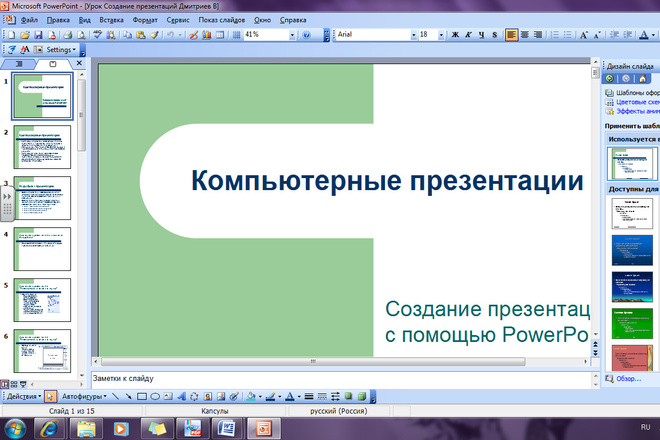Insert a chart using the chart icon
Screen dimensions: 660x440
tap(207, 35)
